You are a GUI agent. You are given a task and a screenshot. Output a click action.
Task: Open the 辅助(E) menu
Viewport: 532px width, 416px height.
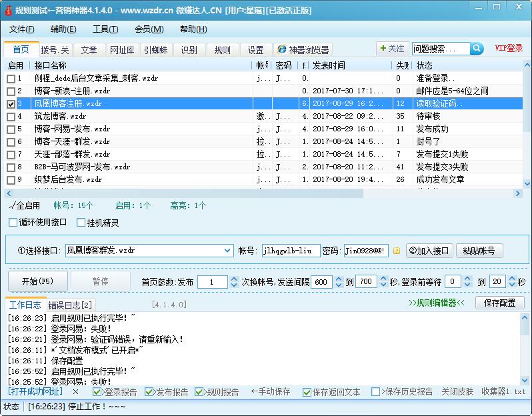coord(63,29)
